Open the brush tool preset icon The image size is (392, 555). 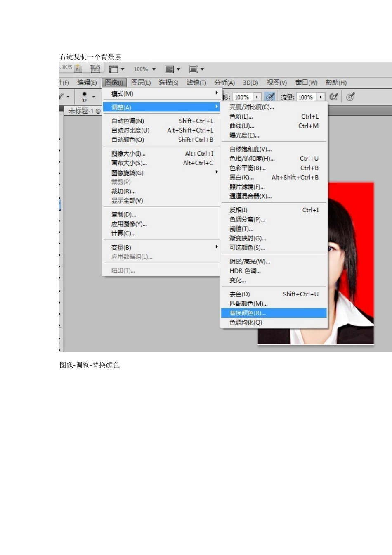coord(61,97)
